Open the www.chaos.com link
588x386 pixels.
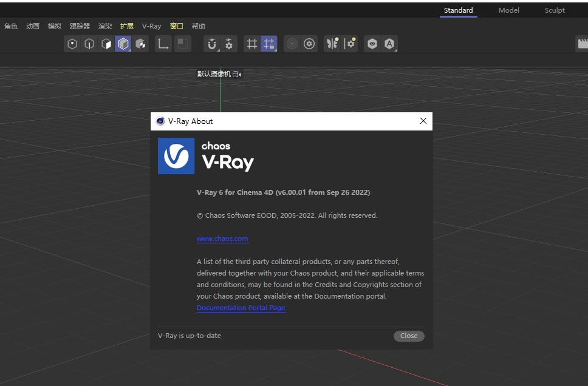tap(222, 239)
